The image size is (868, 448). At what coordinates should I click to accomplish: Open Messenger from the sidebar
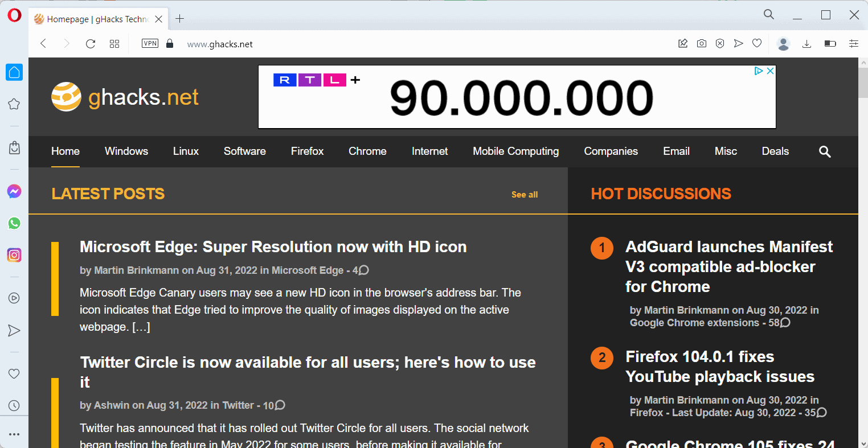point(14,191)
